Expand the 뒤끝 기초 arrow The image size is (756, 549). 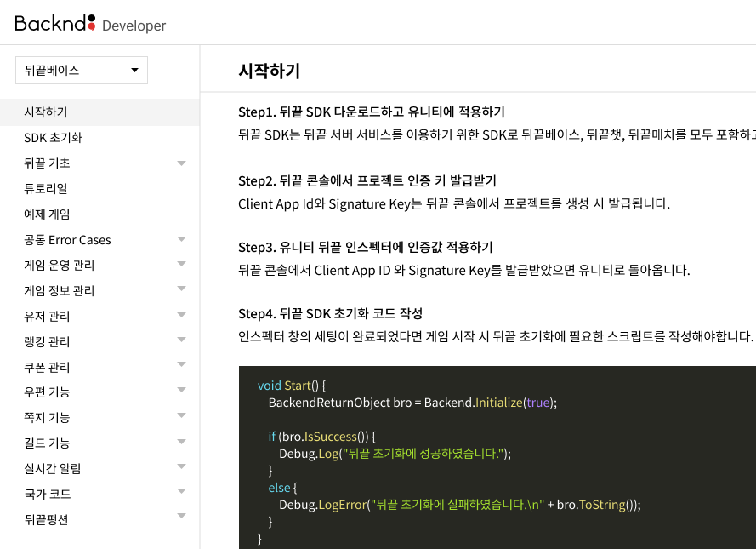[x=181, y=163]
